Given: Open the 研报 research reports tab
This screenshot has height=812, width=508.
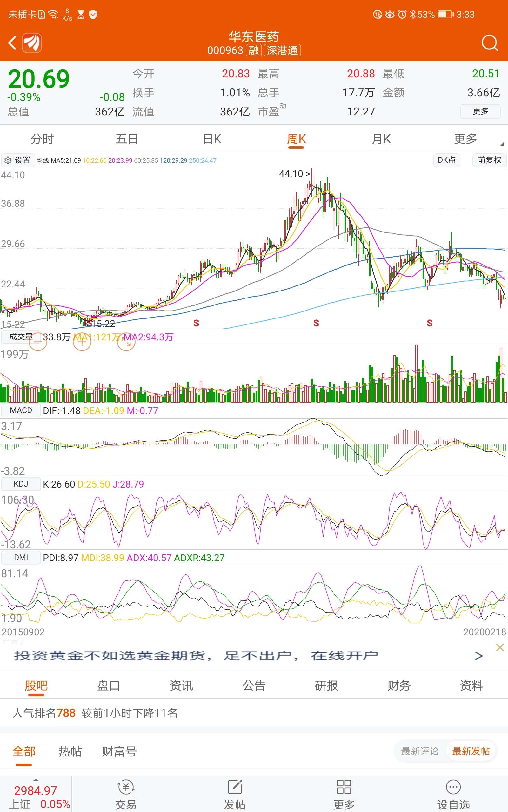Looking at the screenshot, I should coord(327,685).
